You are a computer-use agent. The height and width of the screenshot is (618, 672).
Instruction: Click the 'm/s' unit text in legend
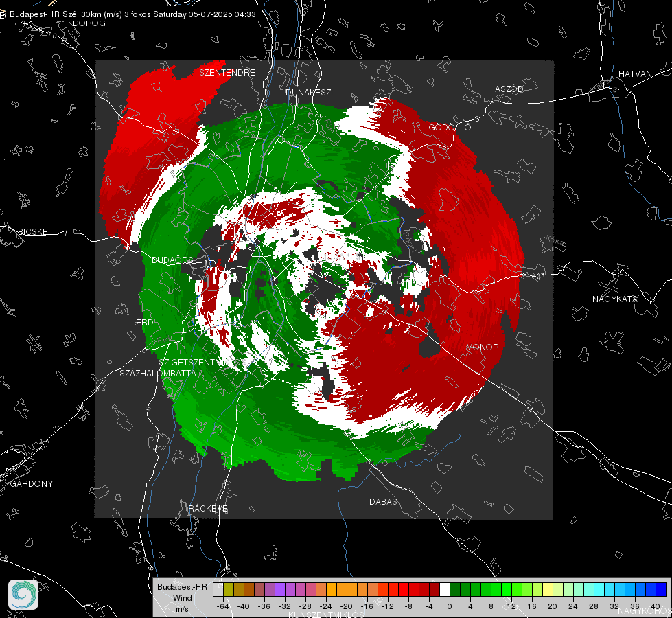point(182,608)
